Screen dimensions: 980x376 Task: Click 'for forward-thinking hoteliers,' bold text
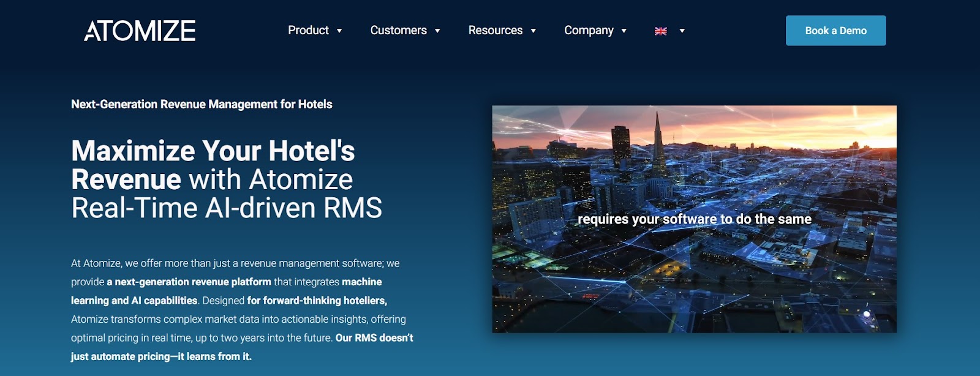[x=317, y=301]
